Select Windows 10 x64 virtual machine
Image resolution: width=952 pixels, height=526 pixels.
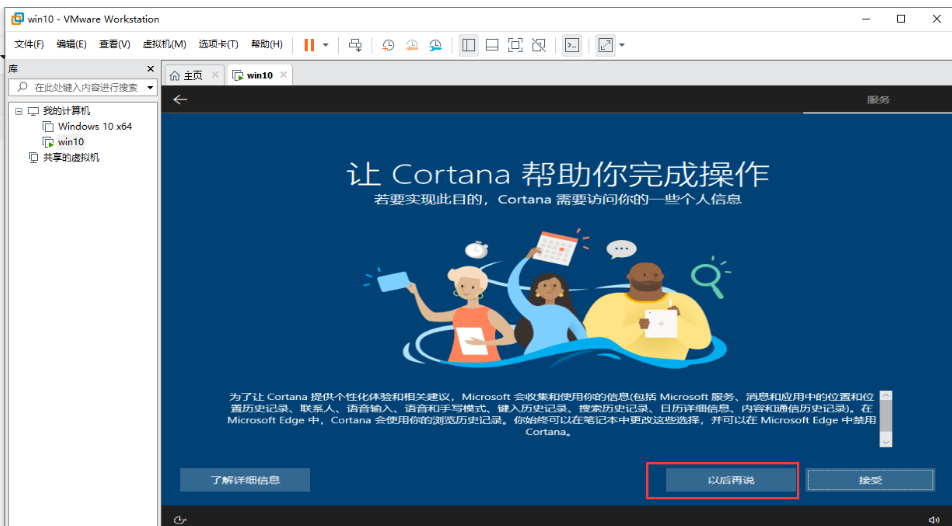(95, 126)
